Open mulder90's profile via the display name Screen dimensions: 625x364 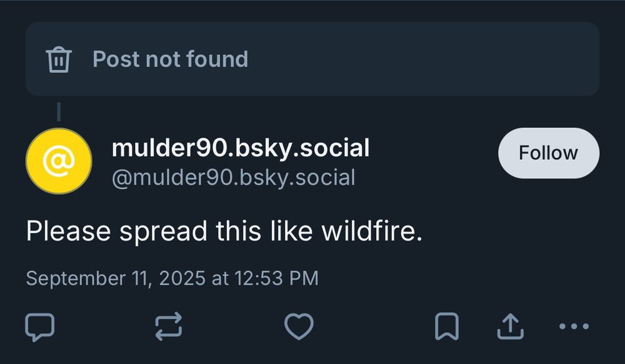point(241,148)
